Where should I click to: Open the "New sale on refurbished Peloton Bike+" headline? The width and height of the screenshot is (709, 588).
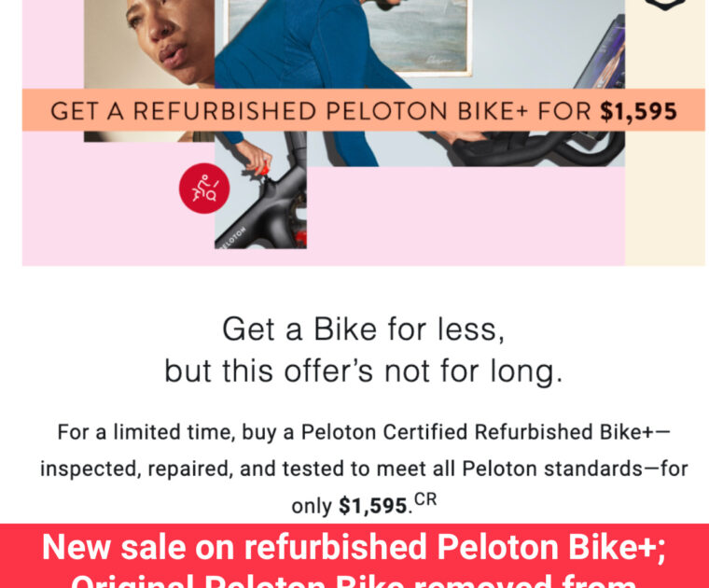point(354,547)
